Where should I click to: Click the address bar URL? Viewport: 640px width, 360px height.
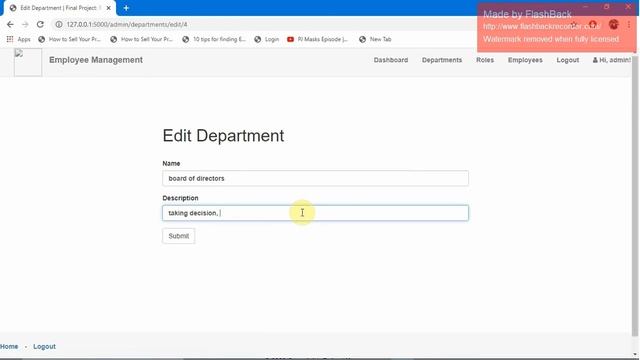click(x=127, y=24)
